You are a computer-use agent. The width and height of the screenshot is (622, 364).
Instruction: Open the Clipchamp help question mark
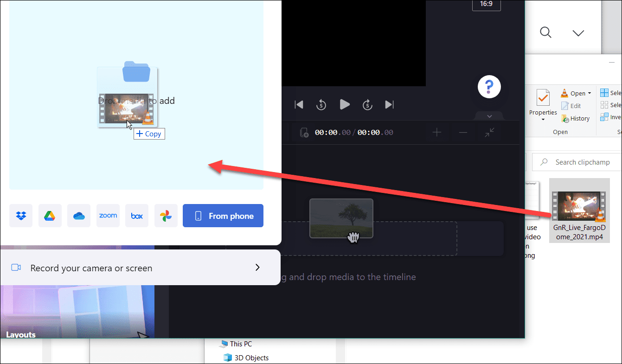[489, 87]
